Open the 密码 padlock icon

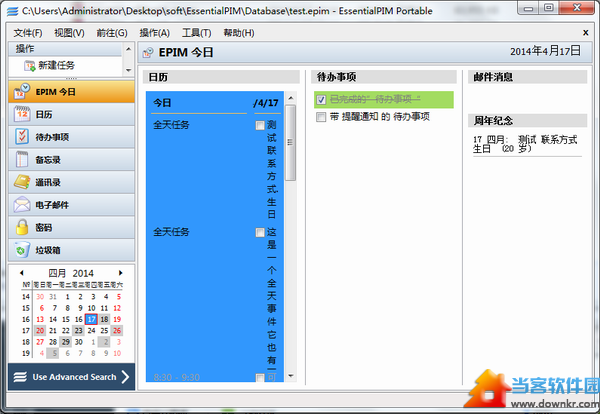click(22, 227)
